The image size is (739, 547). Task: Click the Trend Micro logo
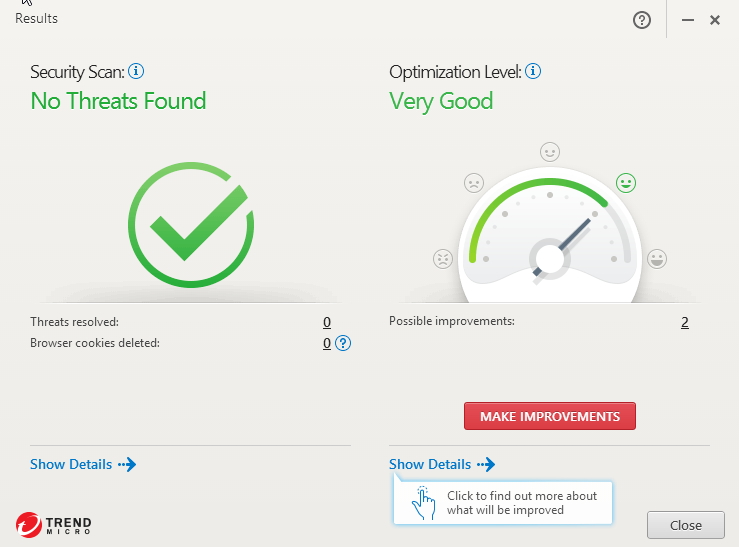tap(54, 525)
